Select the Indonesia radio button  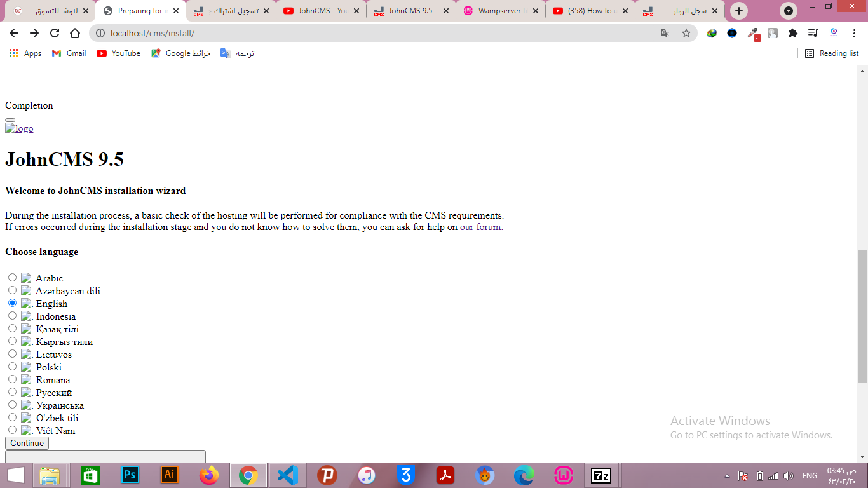coord(12,316)
